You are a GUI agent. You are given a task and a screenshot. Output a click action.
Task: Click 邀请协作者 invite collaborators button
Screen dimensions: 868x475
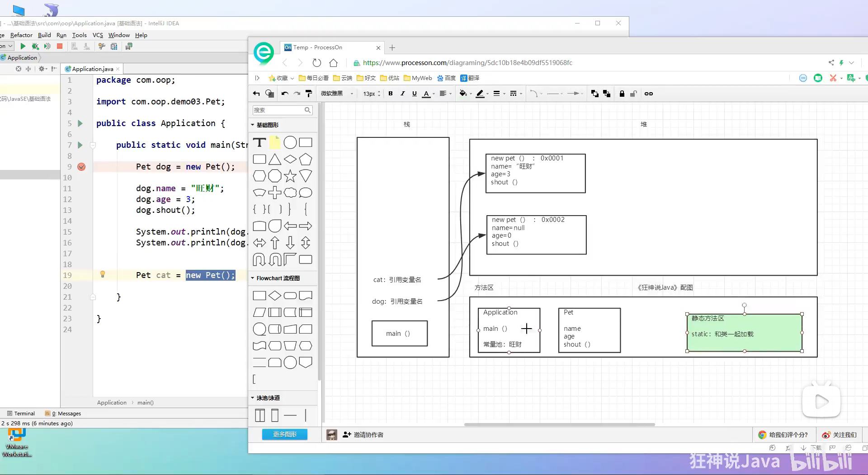point(363,435)
